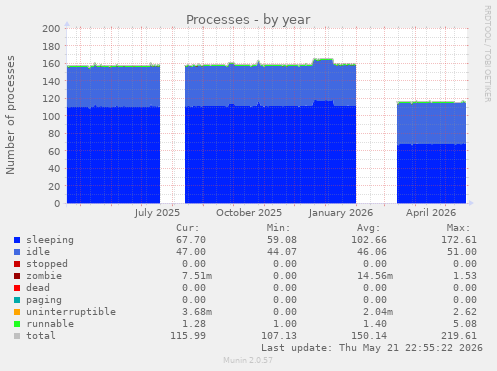
Task: Select the 'stopped' legend label
Action: tap(47, 264)
